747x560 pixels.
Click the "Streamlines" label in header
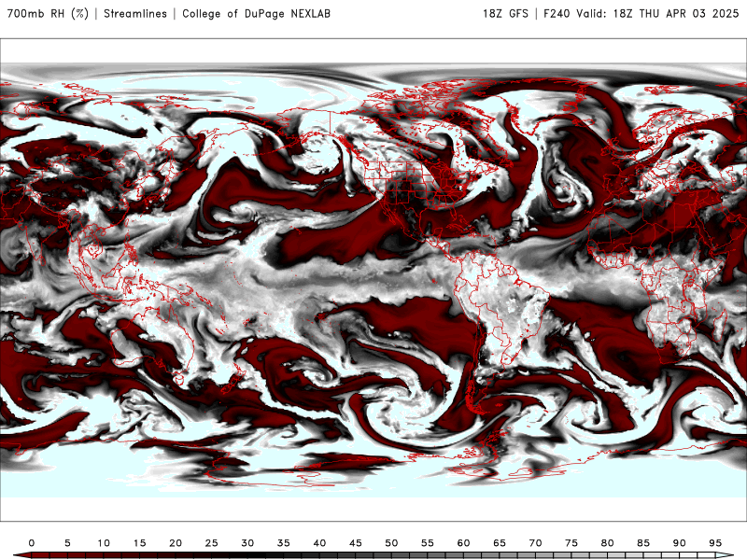(135, 13)
